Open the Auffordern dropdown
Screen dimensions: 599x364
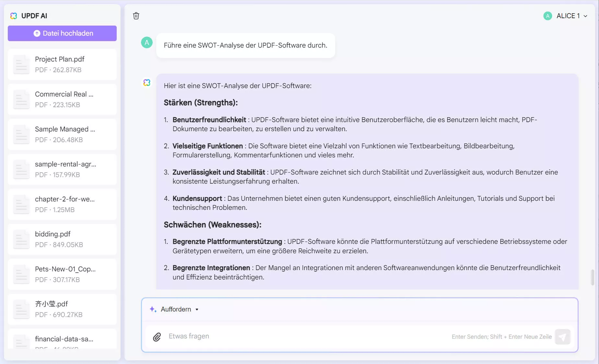[x=197, y=309]
